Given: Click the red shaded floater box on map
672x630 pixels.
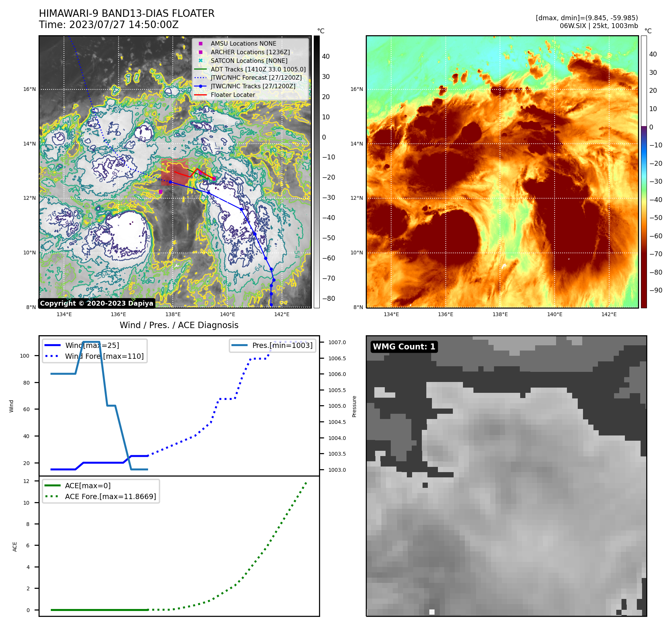Looking at the screenshot, I should coord(175,172).
